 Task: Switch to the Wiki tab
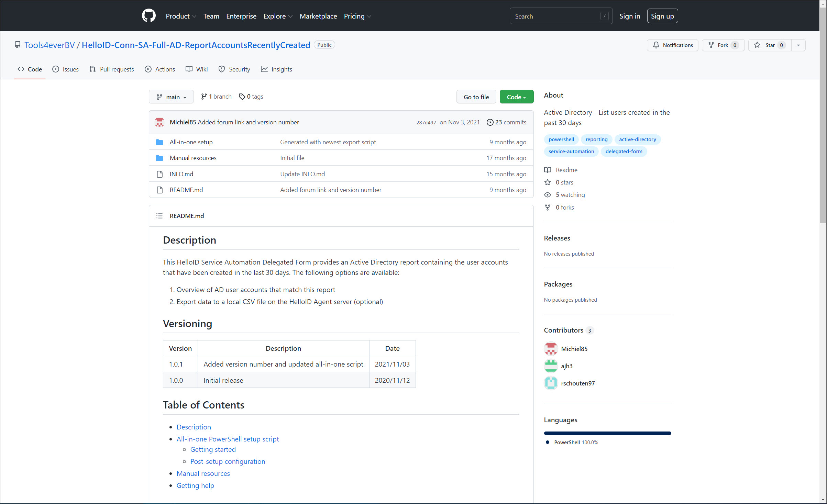coord(197,69)
